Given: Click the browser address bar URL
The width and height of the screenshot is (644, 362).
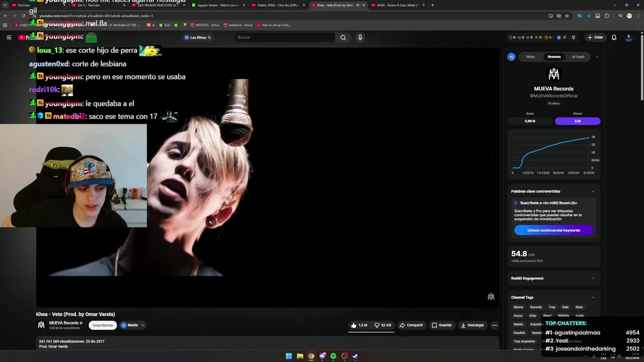Looking at the screenshot, I should pyautogui.click(x=96, y=16).
